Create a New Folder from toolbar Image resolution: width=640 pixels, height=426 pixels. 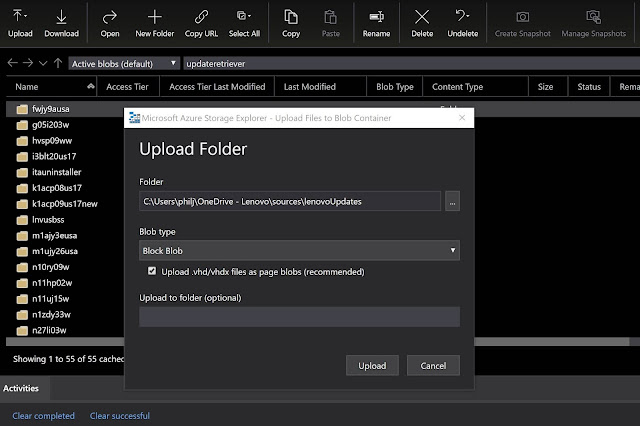point(154,23)
